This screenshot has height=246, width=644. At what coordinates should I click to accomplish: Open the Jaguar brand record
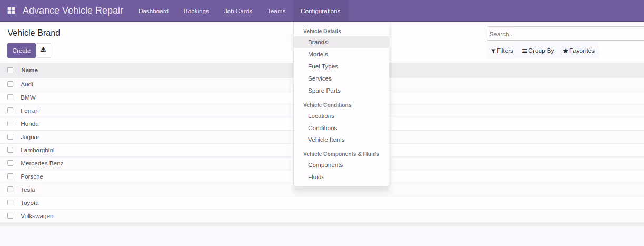coord(30,137)
